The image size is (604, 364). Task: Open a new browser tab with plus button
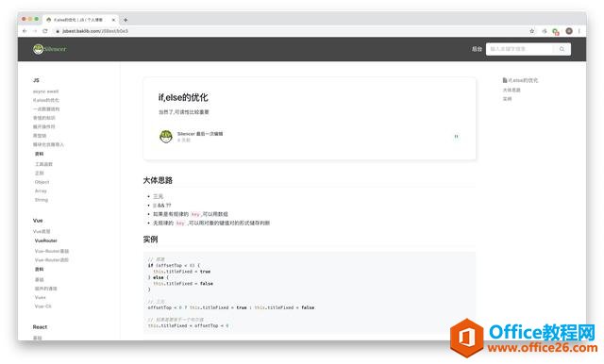click(x=126, y=20)
